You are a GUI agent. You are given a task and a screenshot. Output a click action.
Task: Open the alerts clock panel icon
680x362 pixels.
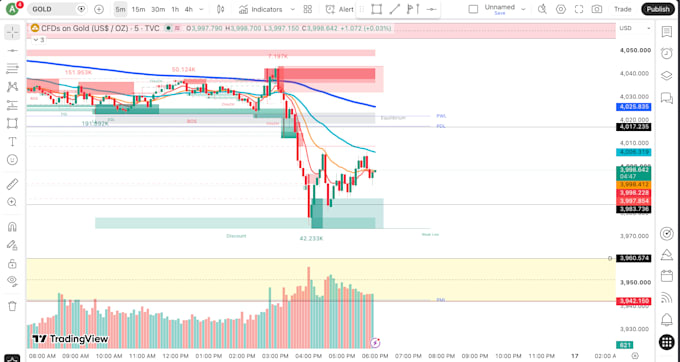click(x=667, y=53)
